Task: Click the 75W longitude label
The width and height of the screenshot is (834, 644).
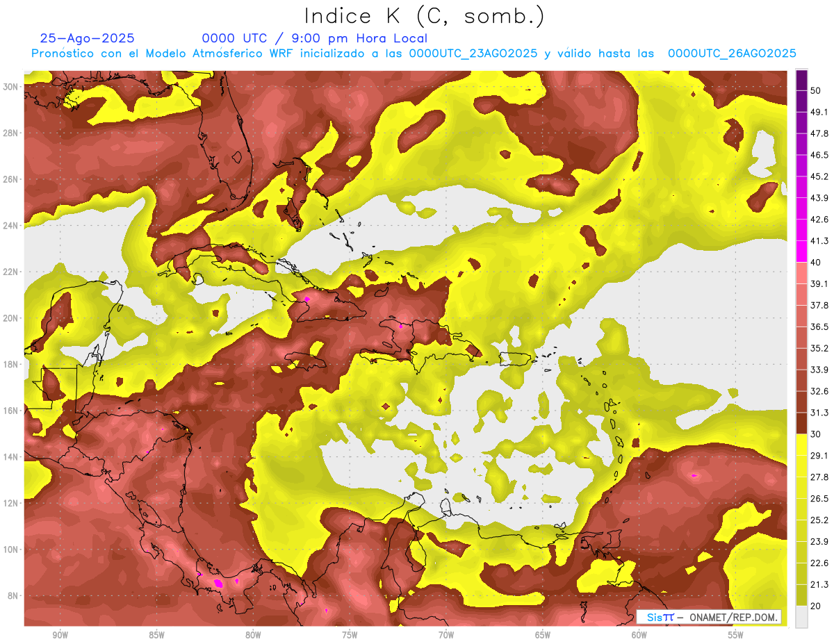Action: (x=350, y=635)
